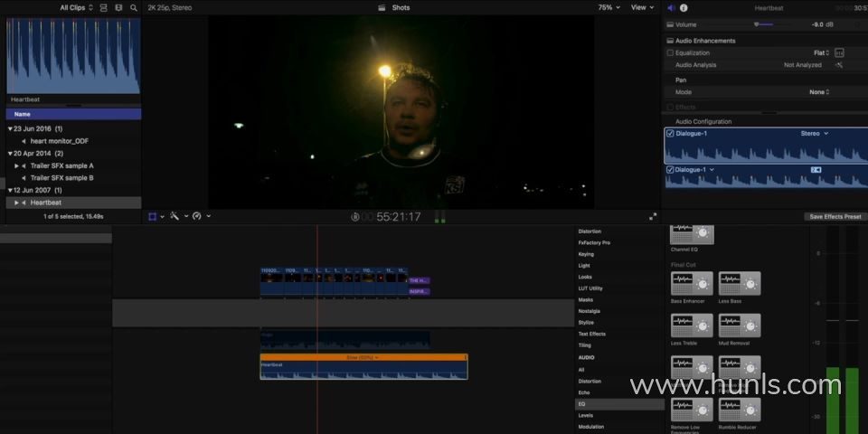Click the Save Effects Preset button
The height and width of the screenshot is (434, 868).
coord(835,216)
